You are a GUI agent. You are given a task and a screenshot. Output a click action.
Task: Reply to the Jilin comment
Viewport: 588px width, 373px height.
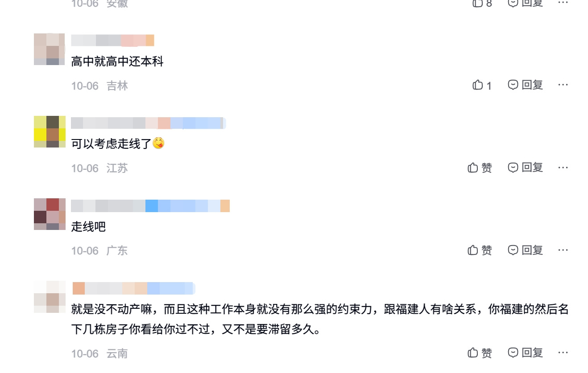[526, 85]
